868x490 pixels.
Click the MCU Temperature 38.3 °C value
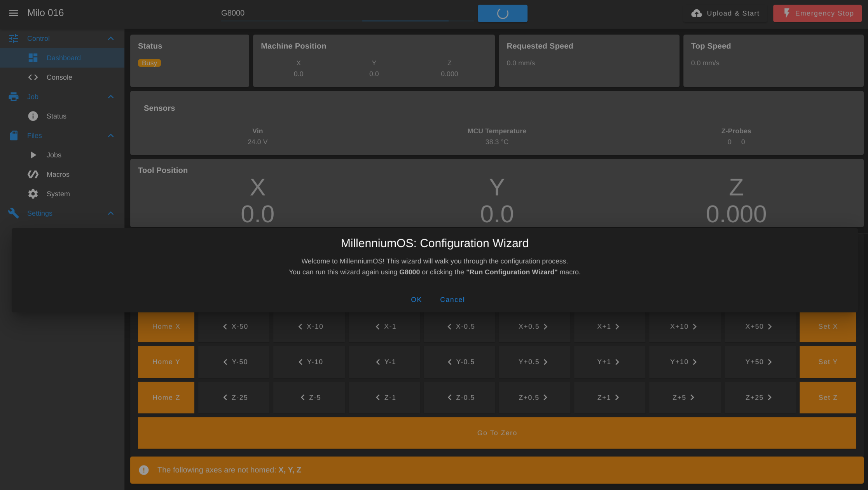coord(497,142)
